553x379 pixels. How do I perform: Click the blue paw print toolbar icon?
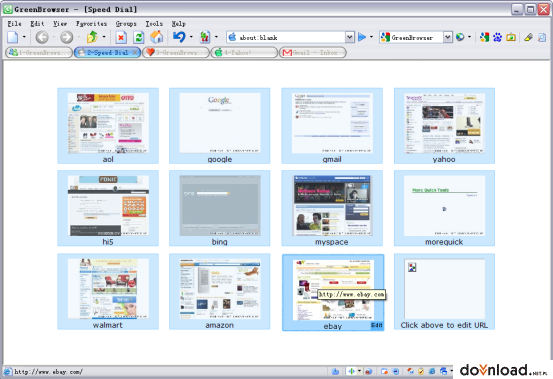498,37
